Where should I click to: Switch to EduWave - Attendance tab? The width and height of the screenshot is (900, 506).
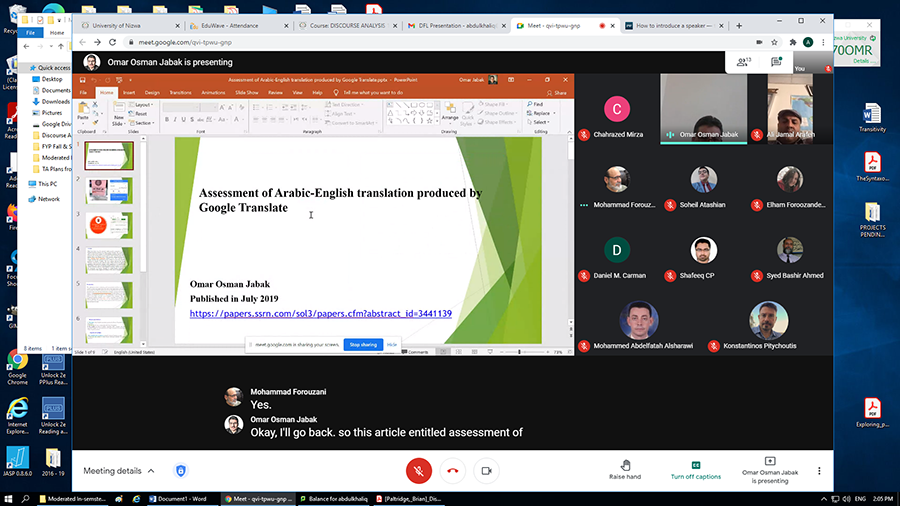[238, 26]
